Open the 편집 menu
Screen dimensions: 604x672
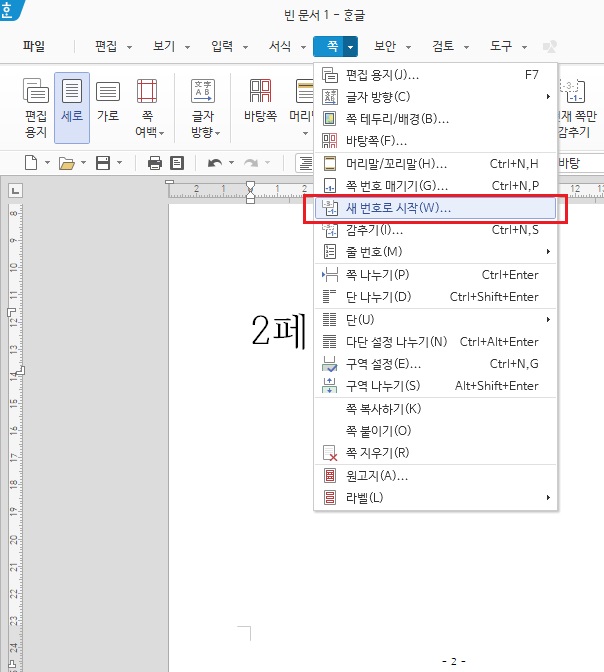point(106,46)
